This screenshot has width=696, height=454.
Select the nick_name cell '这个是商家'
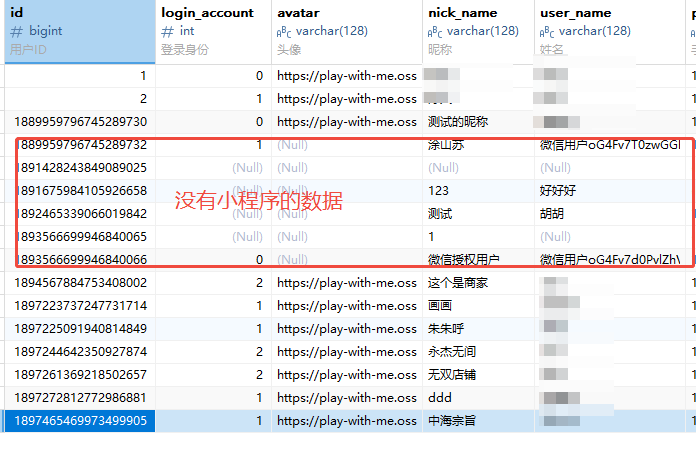458,283
